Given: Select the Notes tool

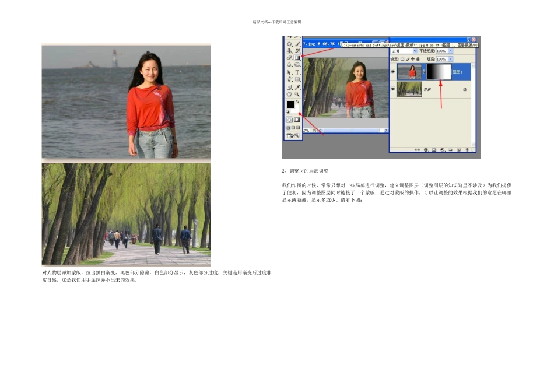Looking at the screenshot, I should 289,87.
